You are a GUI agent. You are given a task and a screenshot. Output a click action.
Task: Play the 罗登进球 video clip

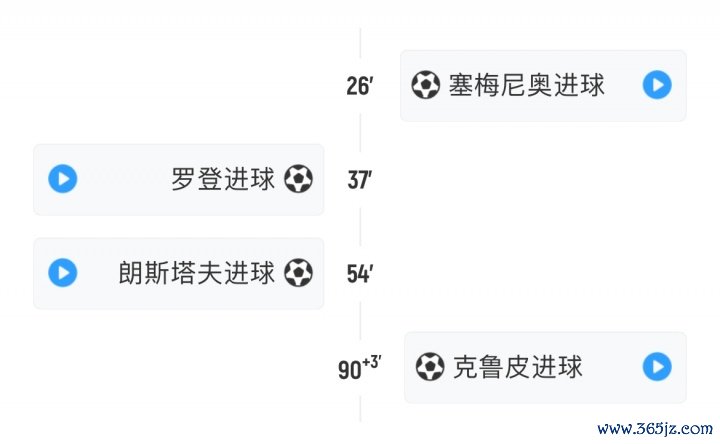63,179
